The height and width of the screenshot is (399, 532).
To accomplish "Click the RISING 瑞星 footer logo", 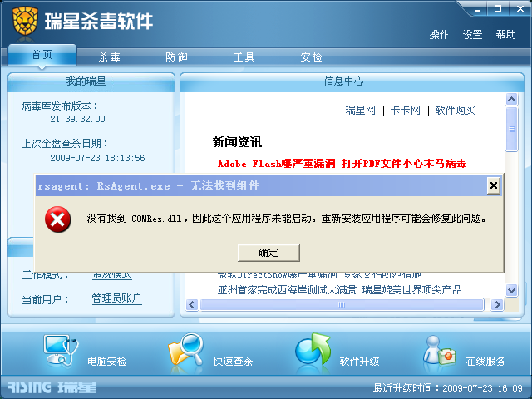I will coord(52,387).
